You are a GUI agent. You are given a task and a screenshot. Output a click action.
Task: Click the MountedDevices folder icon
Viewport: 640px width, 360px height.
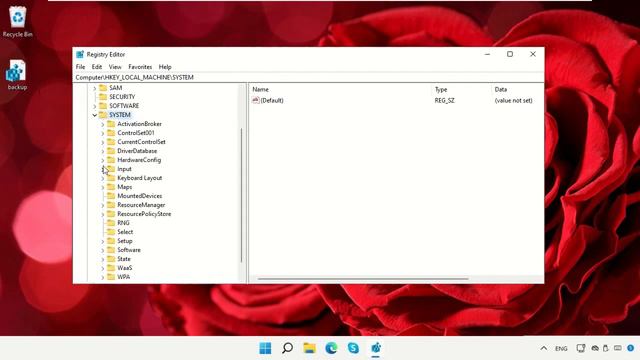coord(111,196)
